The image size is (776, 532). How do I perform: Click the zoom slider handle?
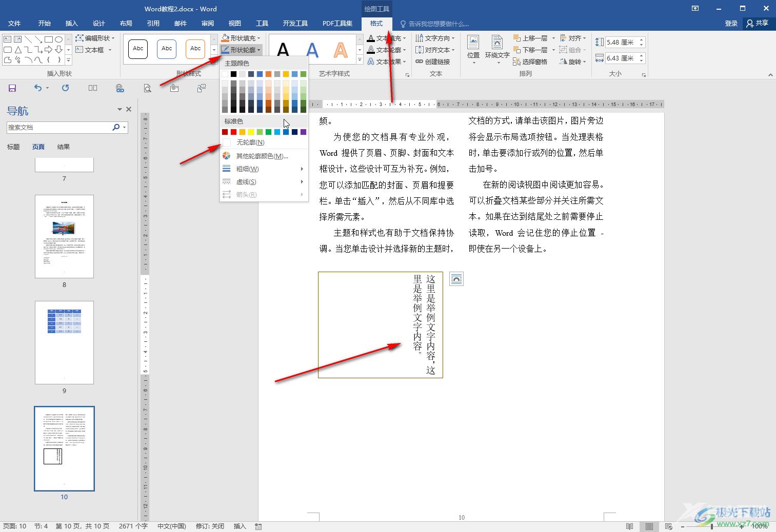[712, 526]
